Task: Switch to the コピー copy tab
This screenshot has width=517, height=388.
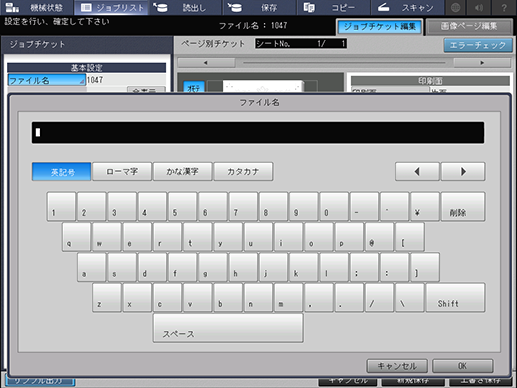Action: click(333, 7)
